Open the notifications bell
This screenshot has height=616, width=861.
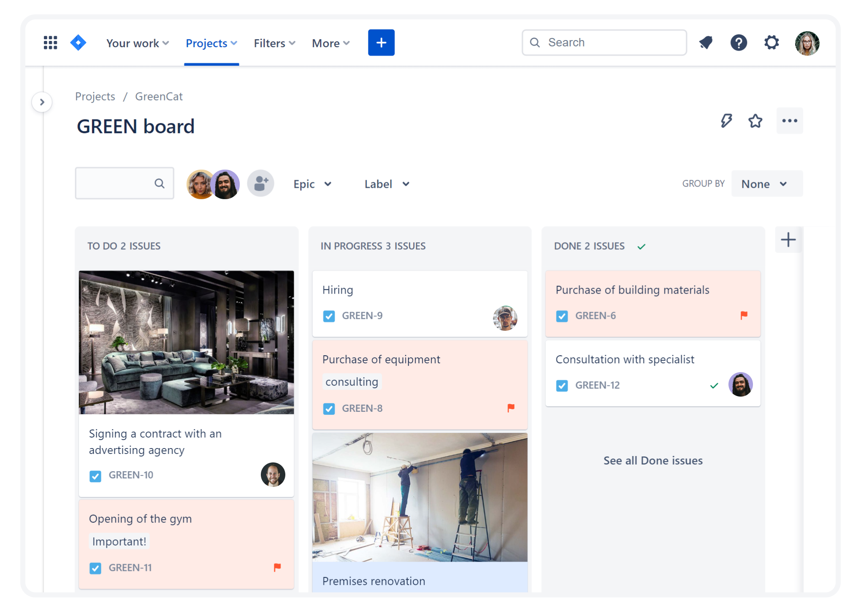[706, 43]
